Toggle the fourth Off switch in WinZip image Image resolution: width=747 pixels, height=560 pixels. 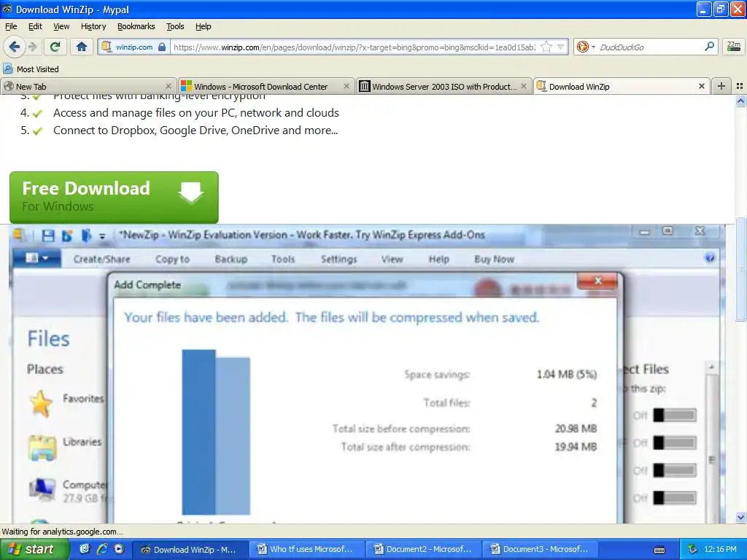675,498
